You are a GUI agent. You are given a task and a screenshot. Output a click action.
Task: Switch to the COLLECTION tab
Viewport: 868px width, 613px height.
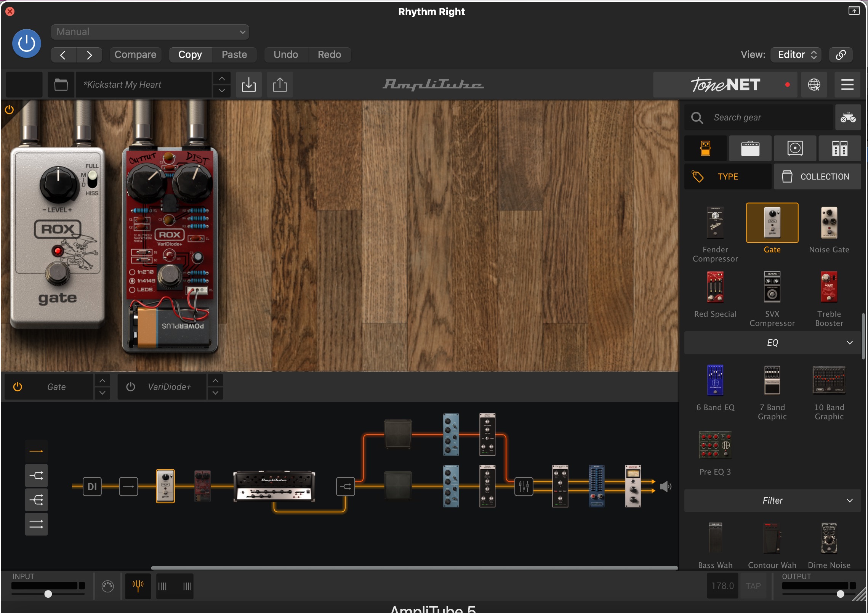click(817, 177)
